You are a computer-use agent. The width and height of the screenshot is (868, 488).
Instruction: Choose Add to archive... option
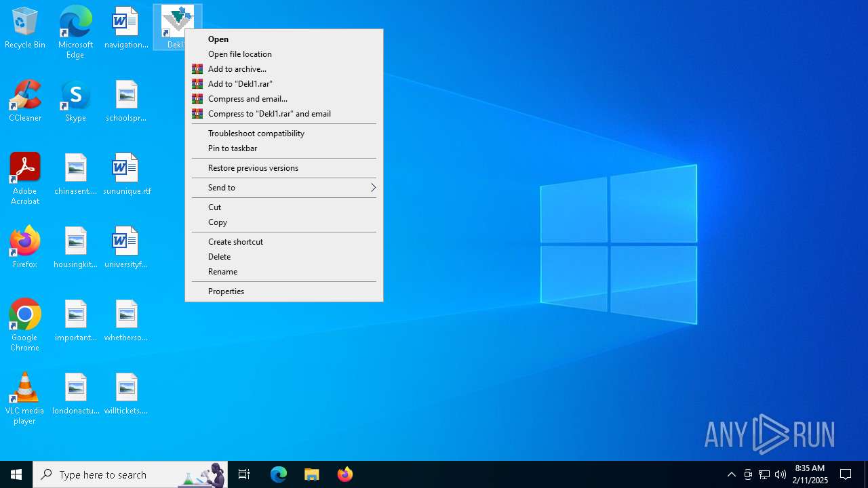283,69
